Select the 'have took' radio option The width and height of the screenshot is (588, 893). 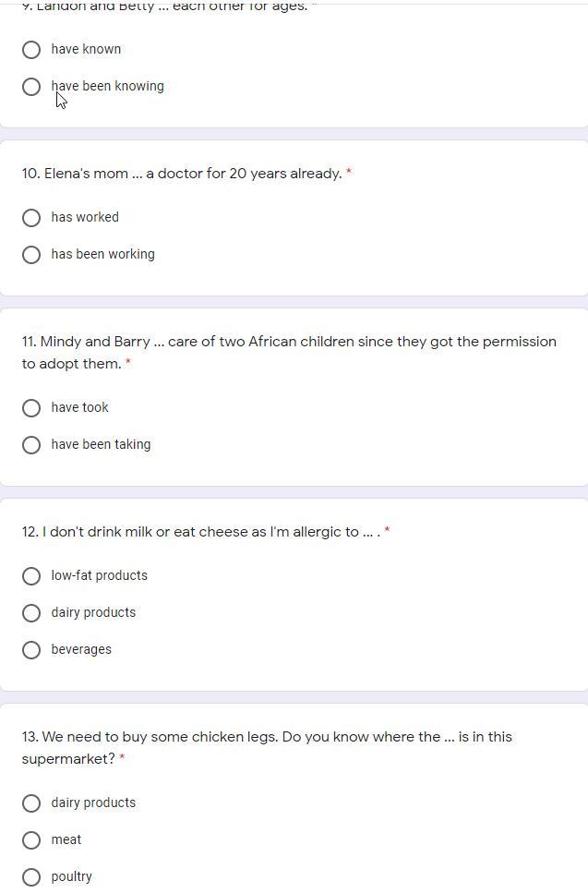point(31,408)
